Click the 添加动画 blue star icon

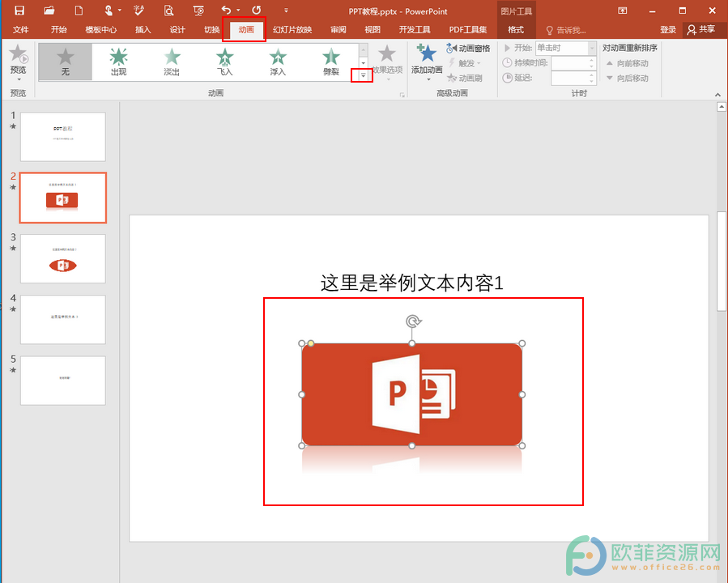pyautogui.click(x=427, y=53)
